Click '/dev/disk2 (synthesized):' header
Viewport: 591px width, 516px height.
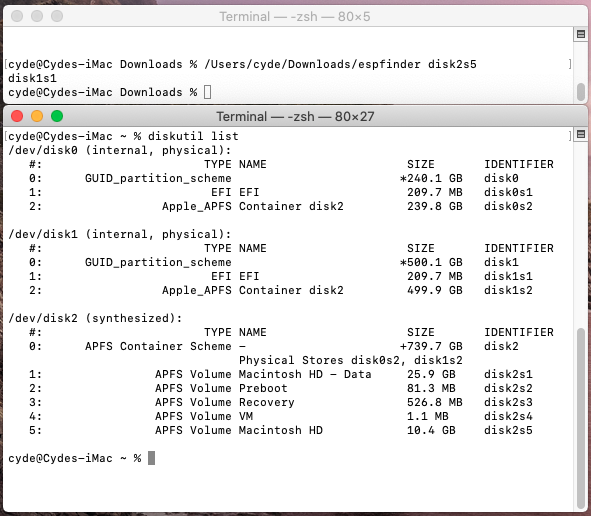95,318
